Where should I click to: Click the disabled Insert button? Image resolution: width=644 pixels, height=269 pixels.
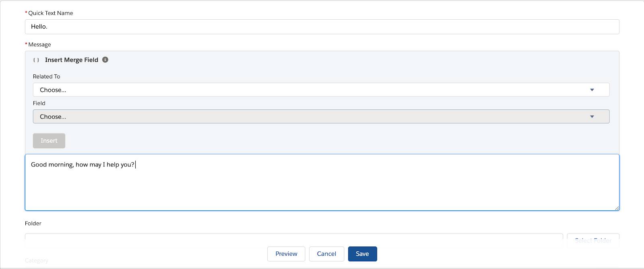49,141
